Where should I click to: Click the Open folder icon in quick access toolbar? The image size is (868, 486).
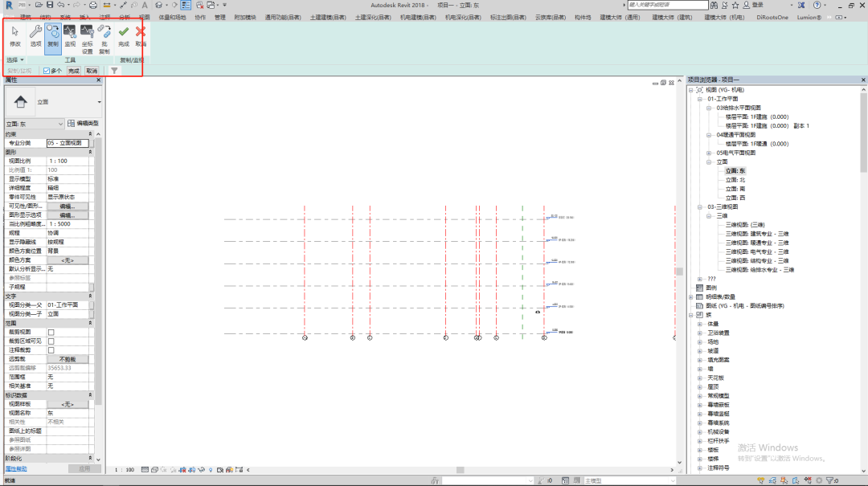(x=39, y=5)
